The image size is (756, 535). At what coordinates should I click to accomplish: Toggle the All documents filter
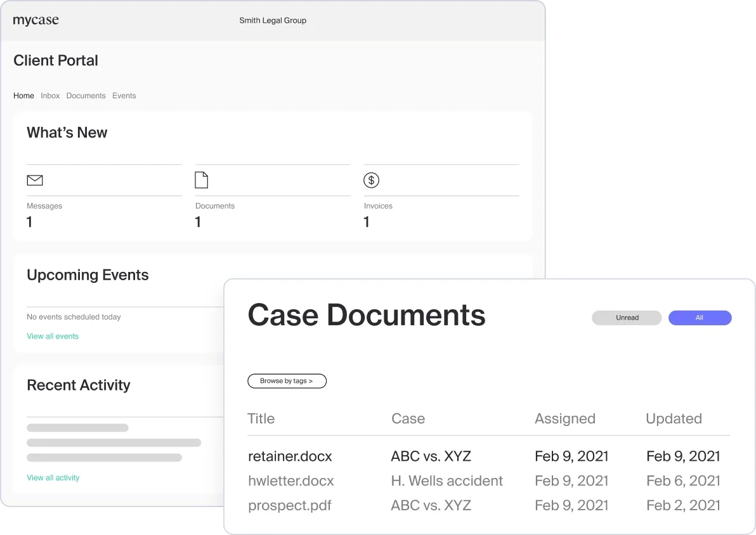point(700,318)
